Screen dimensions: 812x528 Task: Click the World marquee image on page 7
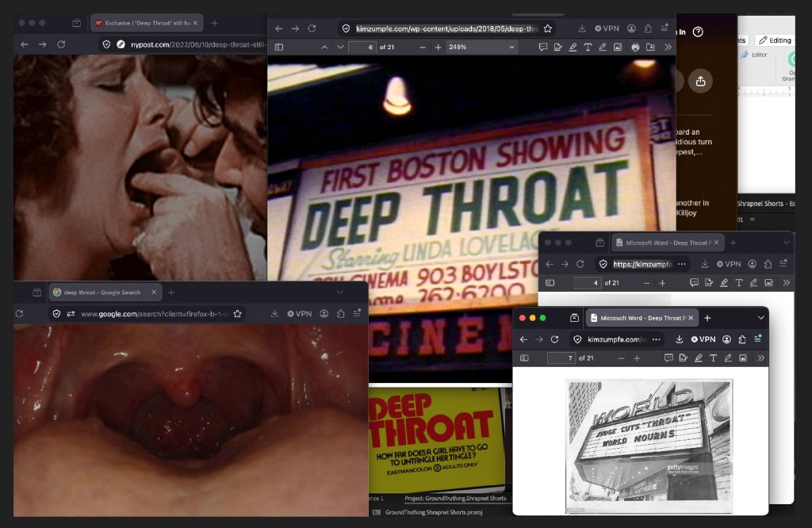tap(649, 446)
